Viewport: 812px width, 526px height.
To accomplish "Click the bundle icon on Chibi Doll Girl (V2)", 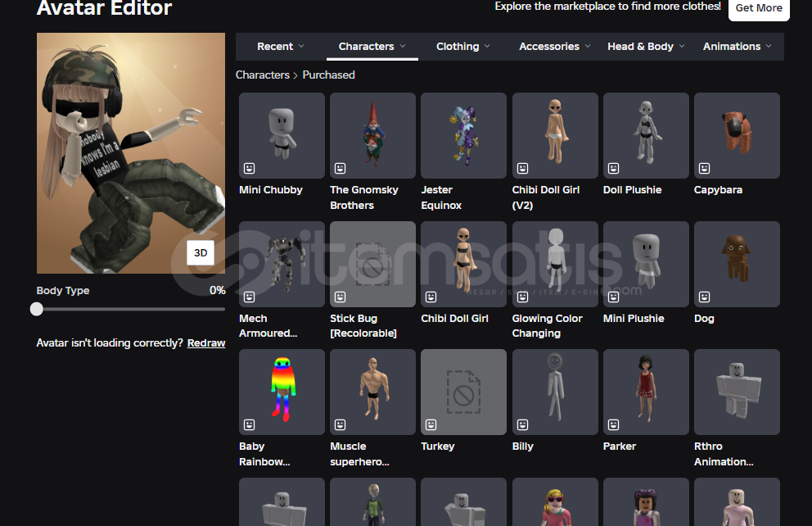I will [522, 168].
